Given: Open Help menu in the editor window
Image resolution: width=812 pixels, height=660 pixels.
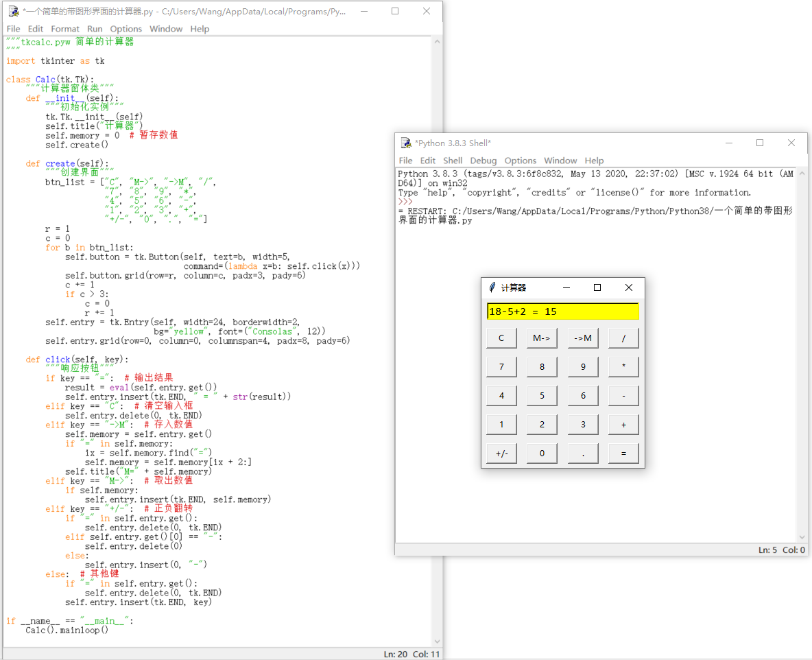Looking at the screenshot, I should point(200,29).
